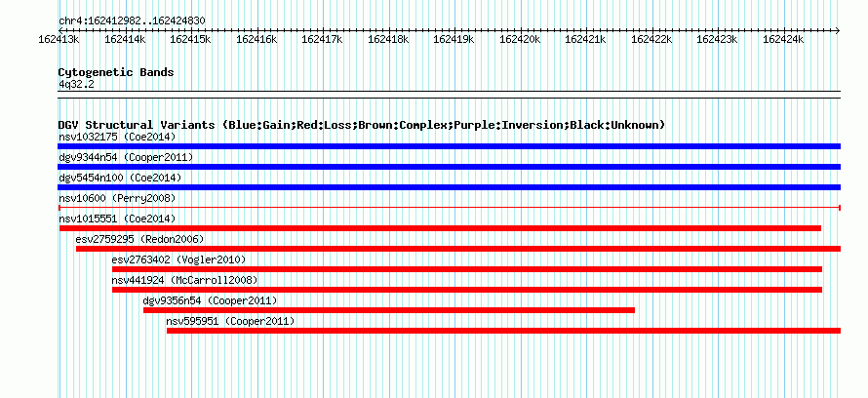Screen dimensions: 868x398
Task: Click the 162419k ruler tick label
Action: (x=454, y=39)
